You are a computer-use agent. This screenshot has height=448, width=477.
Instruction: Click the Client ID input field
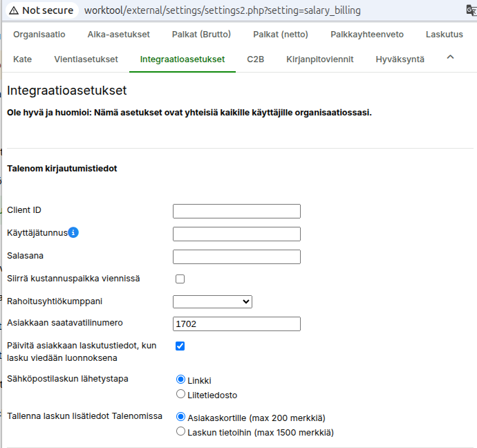pyautogui.click(x=236, y=211)
